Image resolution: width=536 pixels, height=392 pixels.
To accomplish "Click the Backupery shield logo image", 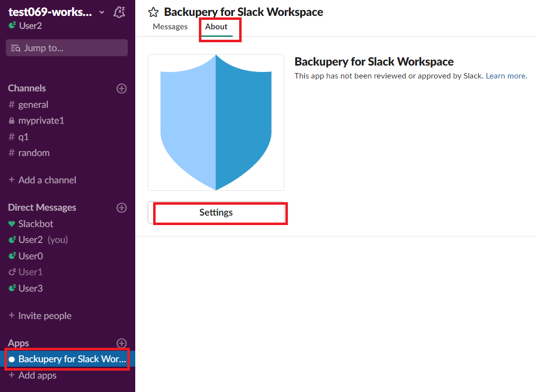I will click(216, 122).
